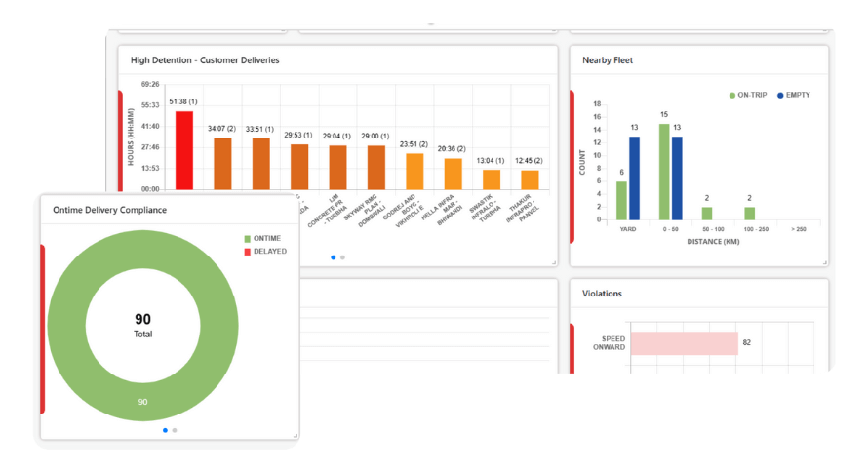Image resolution: width=868 pixels, height=473 pixels.
Task: Click the Violations panel title
Action: pos(602,294)
